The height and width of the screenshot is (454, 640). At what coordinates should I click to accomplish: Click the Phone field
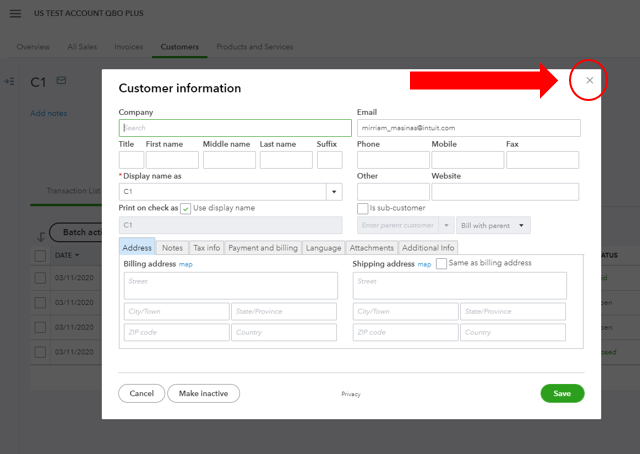coord(393,160)
